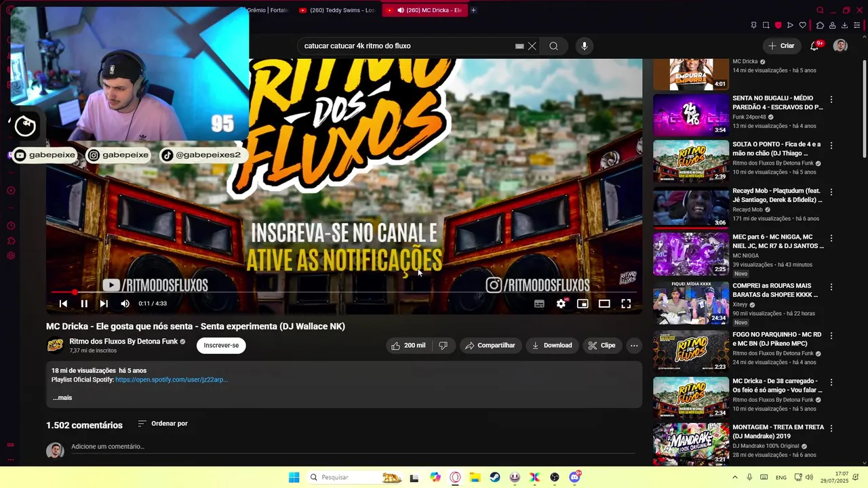Open Discord from taskbar

575,477
